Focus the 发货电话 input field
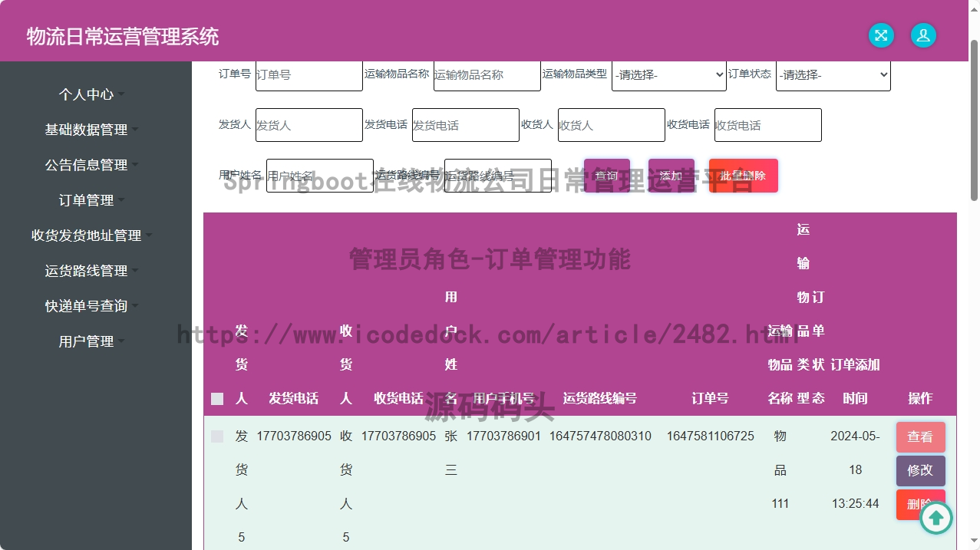This screenshot has height=550, width=980. (x=466, y=125)
